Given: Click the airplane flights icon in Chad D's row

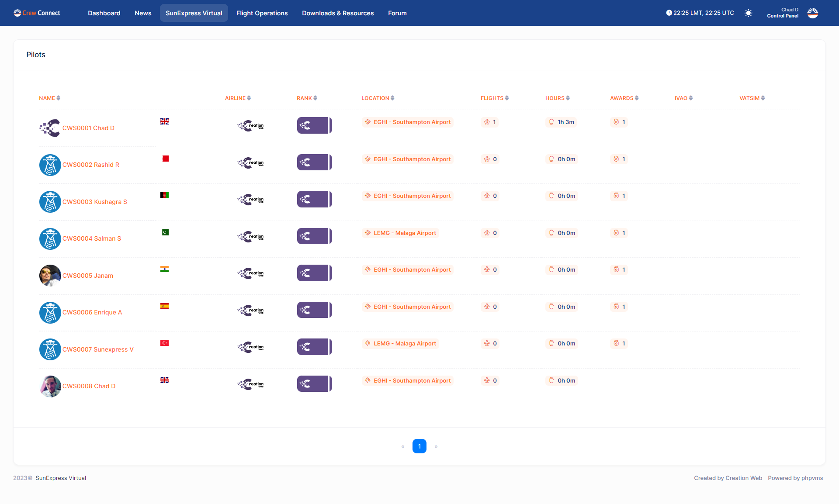Looking at the screenshot, I should [486, 122].
